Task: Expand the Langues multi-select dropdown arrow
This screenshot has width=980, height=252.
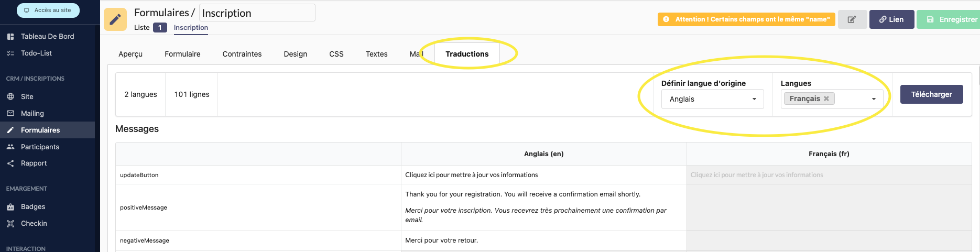Action: coord(874,99)
